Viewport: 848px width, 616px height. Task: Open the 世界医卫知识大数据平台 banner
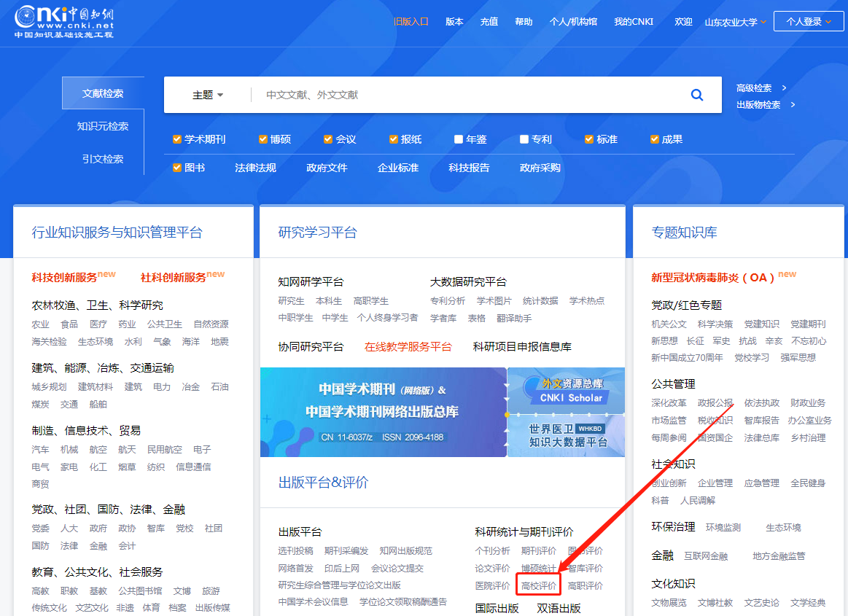point(567,435)
